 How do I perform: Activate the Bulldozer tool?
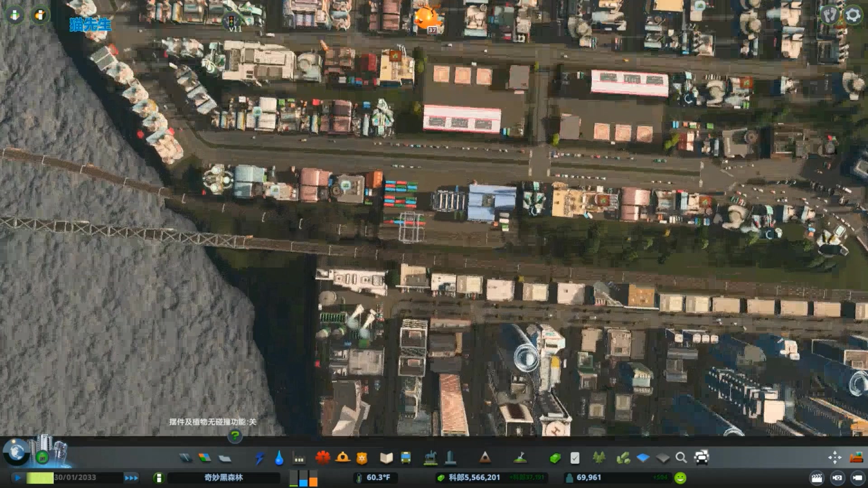coord(856,458)
